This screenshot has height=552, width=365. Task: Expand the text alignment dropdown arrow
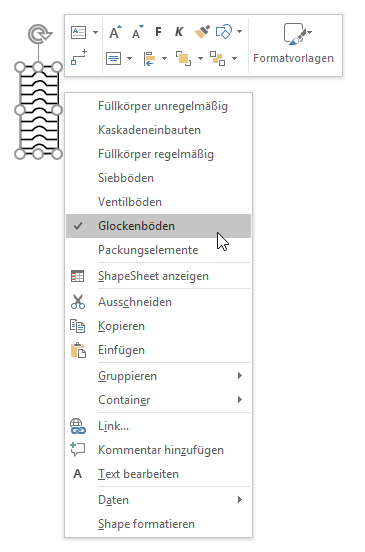pyautogui.click(x=129, y=58)
